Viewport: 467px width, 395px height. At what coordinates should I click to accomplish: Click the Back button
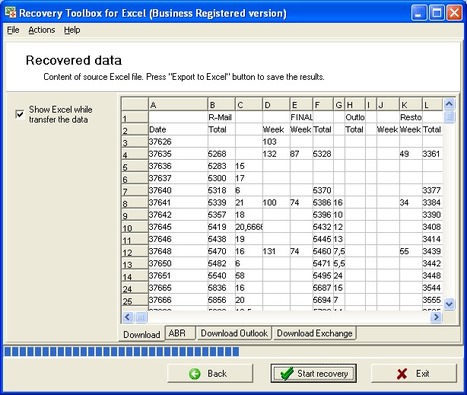pos(210,373)
